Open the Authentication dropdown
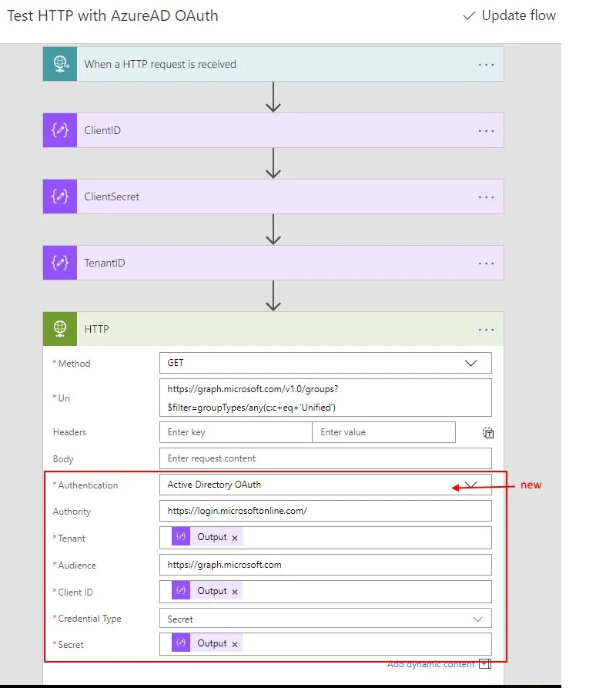The width and height of the screenshot is (616, 688). (x=472, y=485)
